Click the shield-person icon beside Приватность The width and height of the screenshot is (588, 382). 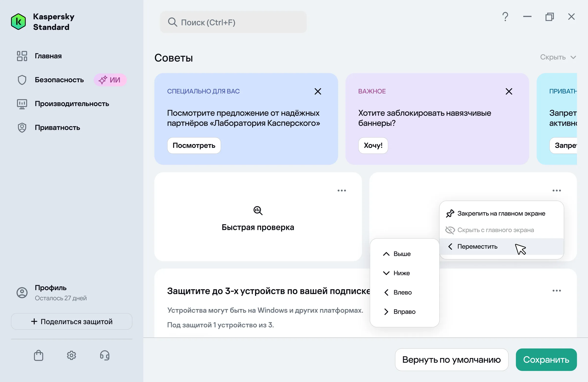[x=22, y=128]
